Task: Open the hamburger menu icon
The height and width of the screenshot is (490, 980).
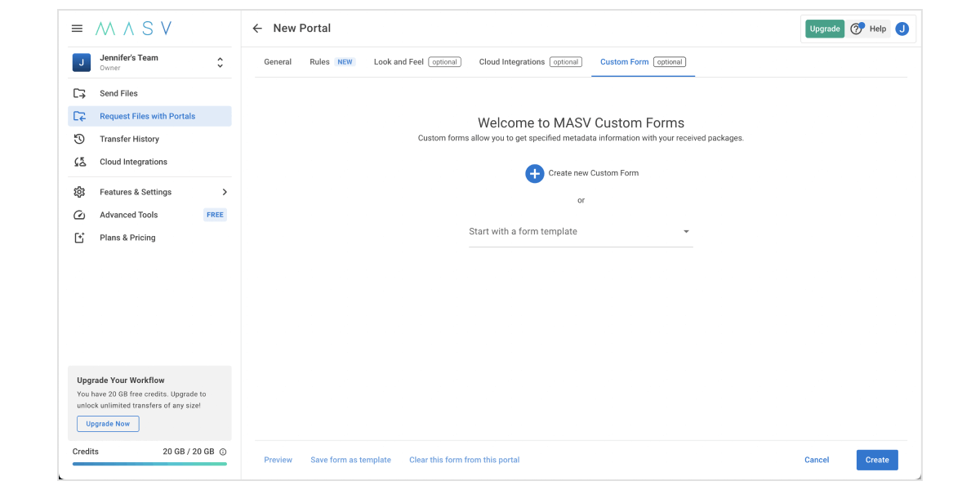Action: (77, 29)
